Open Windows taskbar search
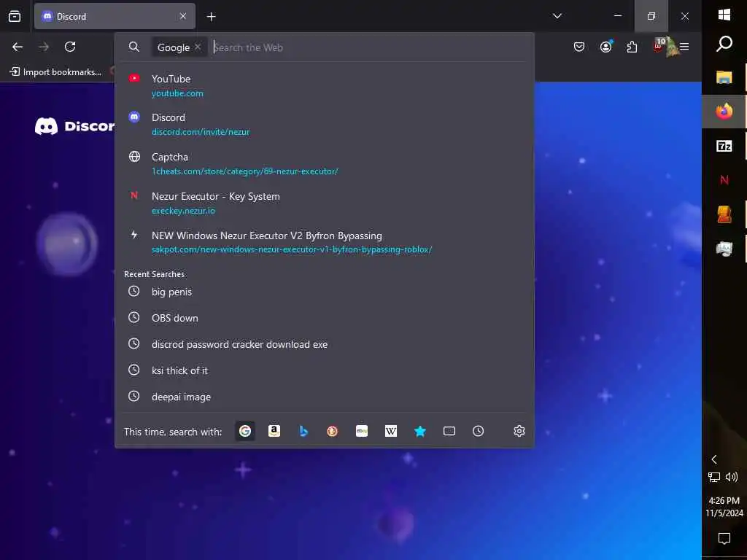 pyautogui.click(x=724, y=43)
